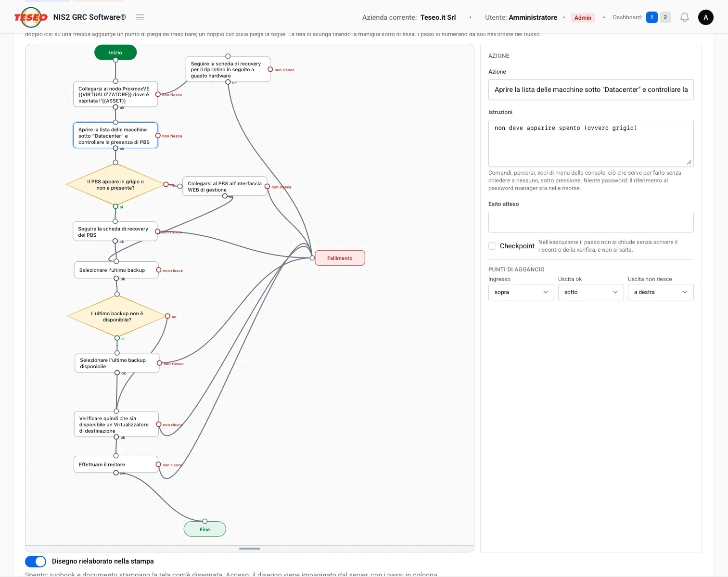Toggle Disegno rielaborato nella stampa switch
728x577 pixels.
point(36,561)
